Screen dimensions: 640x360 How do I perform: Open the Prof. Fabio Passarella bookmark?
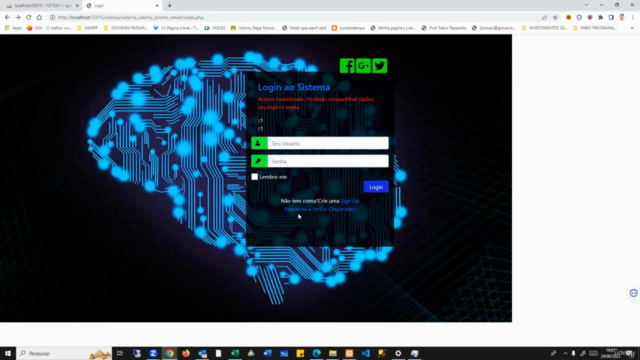pos(444,28)
